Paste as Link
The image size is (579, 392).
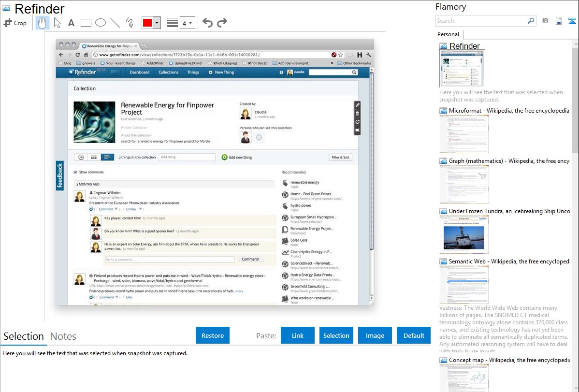(298, 335)
